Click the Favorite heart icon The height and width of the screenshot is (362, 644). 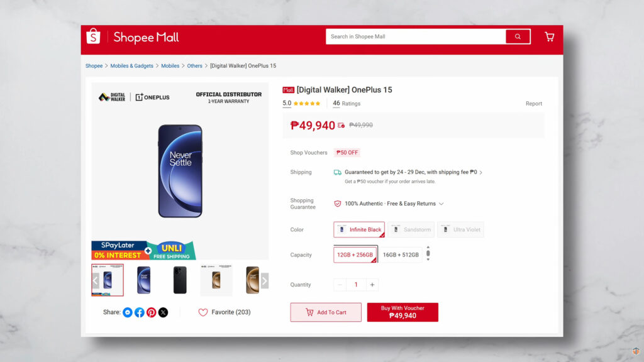click(x=203, y=312)
